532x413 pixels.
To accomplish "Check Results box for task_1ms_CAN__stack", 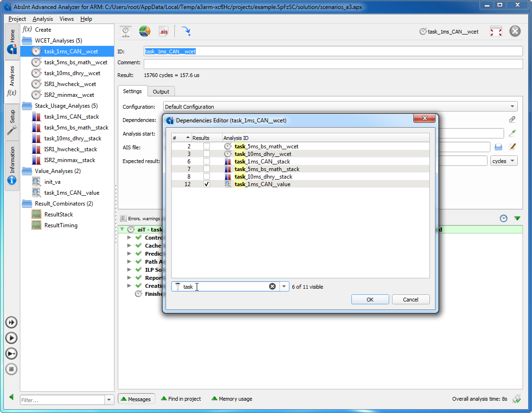I will (206, 162).
